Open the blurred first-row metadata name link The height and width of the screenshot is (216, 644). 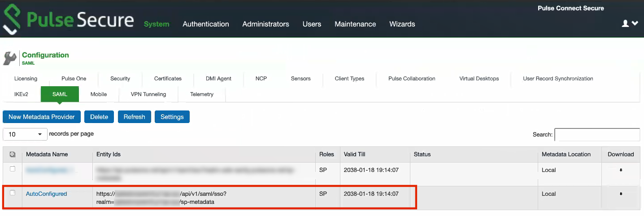tap(50, 170)
